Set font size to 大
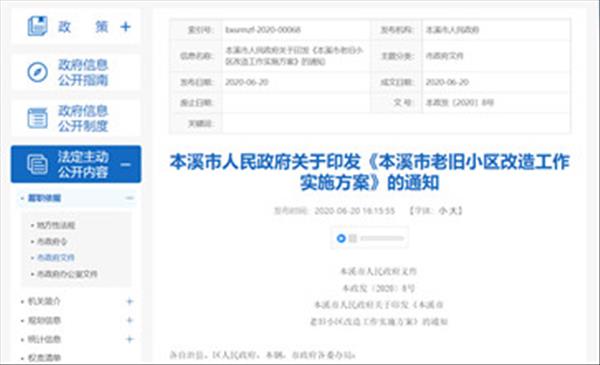 pyautogui.click(x=453, y=211)
